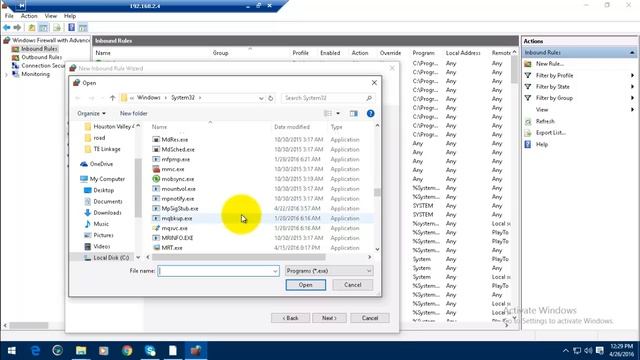Open the view options dropdown arrow
Screen dimensions: 640x360
coord(338,113)
